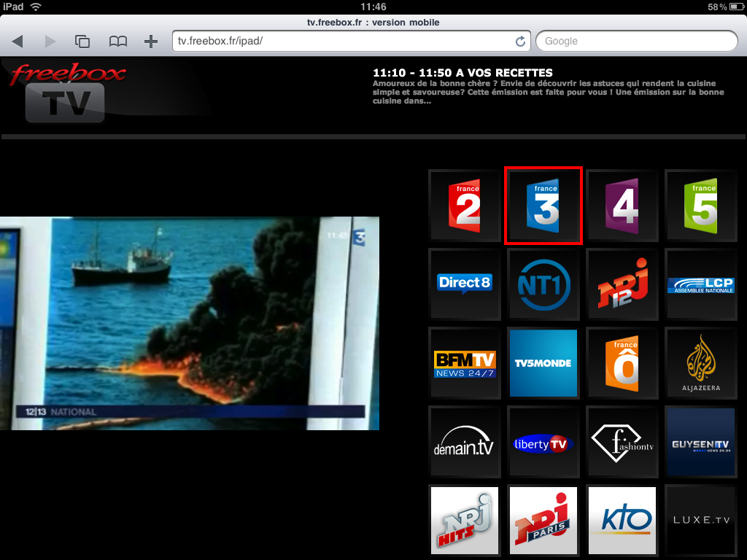Open the France 4 channel
This screenshot has width=747, height=560.
tap(622, 206)
